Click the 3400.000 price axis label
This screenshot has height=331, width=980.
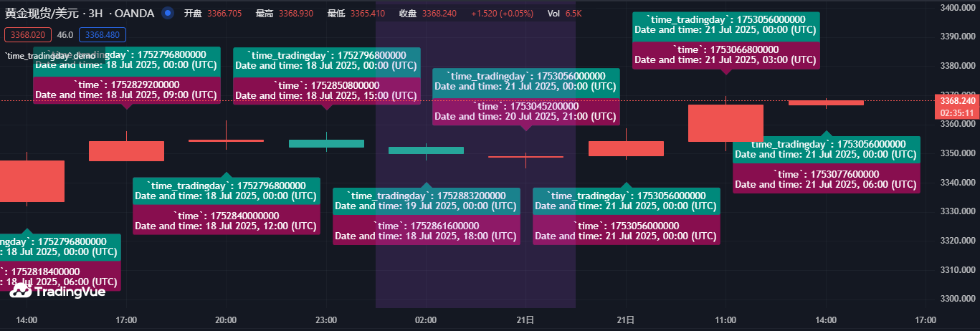tap(957, 7)
